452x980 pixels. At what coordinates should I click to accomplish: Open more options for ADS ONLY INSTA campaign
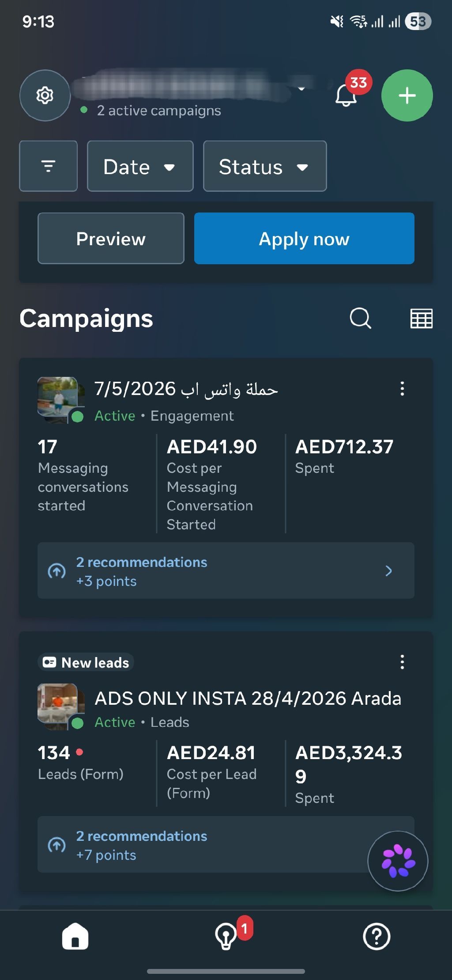(402, 662)
